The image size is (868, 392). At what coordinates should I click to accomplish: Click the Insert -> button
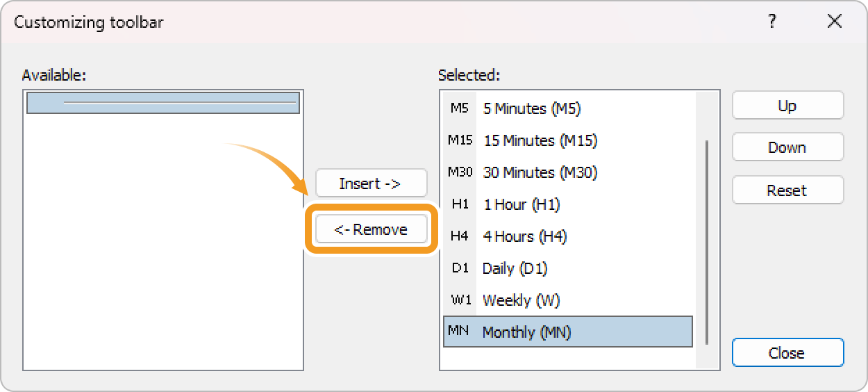[x=371, y=183]
